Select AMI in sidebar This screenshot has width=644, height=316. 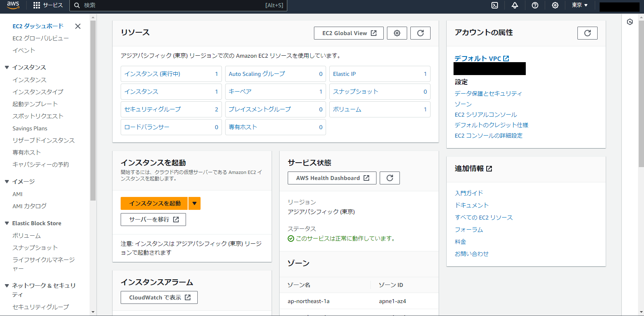[x=17, y=194]
